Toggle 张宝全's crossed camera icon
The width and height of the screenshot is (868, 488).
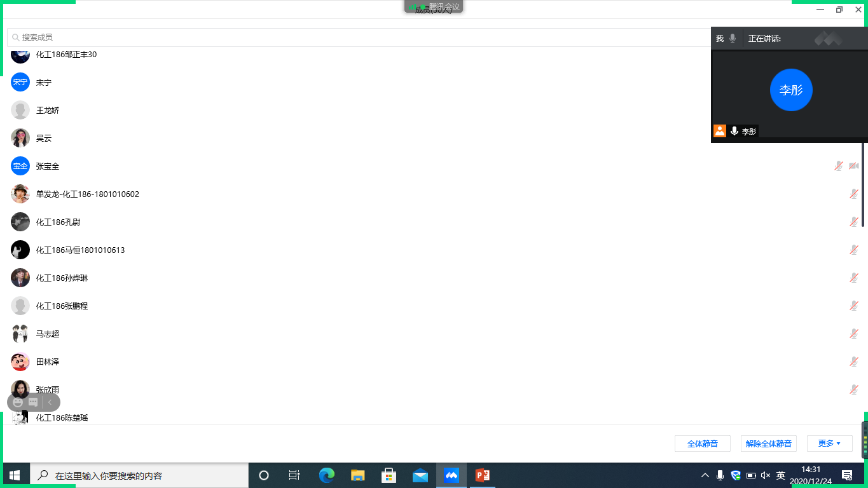click(x=854, y=166)
